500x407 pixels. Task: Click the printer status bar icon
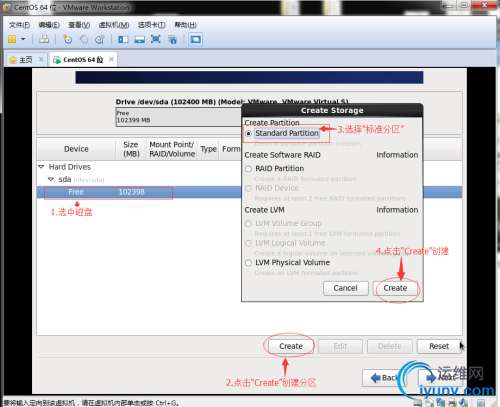tap(452, 403)
